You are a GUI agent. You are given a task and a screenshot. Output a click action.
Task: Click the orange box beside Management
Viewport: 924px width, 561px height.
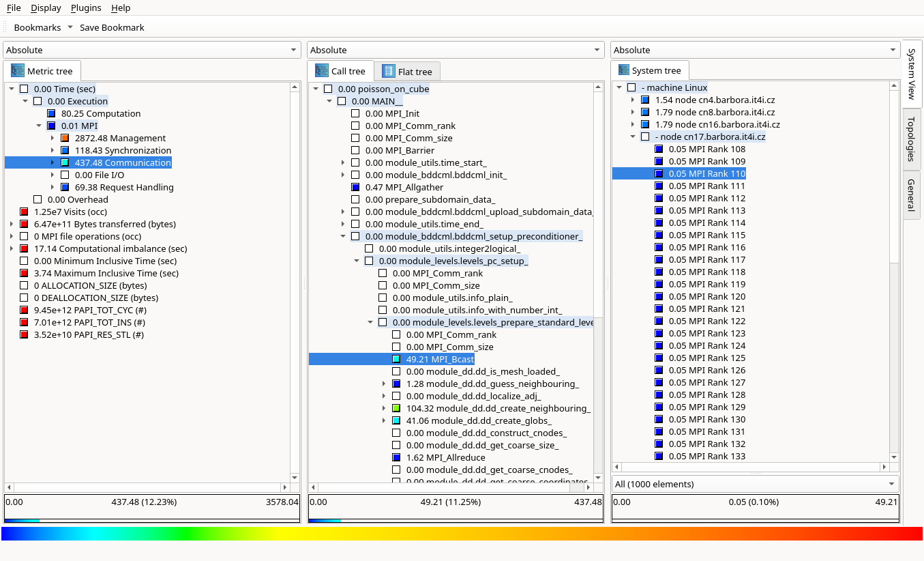click(x=65, y=139)
